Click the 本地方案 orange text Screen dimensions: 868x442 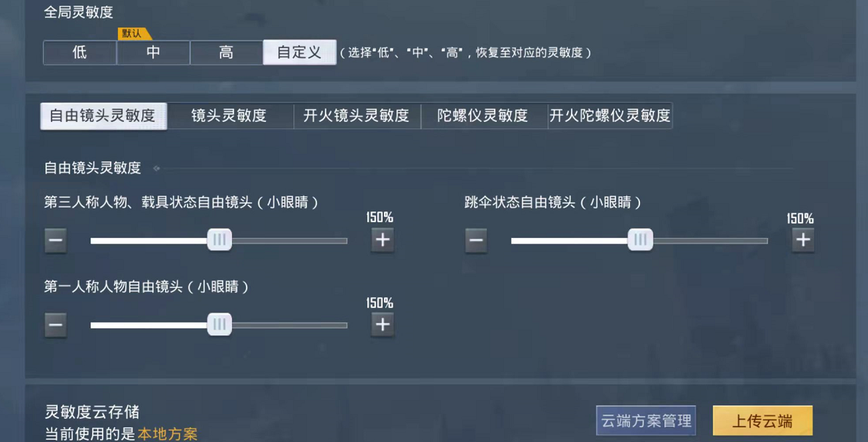[x=168, y=434]
